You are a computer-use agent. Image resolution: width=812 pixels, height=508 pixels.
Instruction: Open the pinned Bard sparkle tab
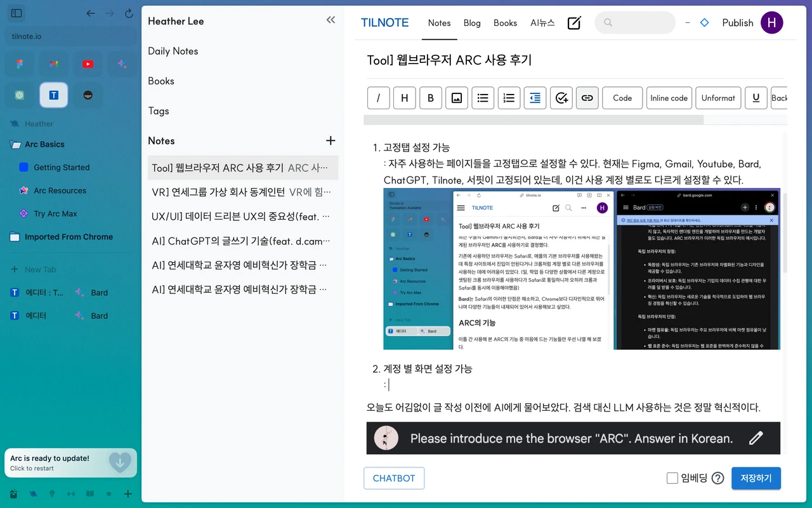122,63
